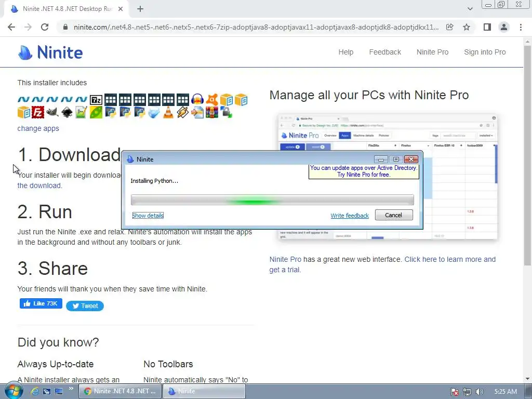Click the Tweet button

pos(85,305)
